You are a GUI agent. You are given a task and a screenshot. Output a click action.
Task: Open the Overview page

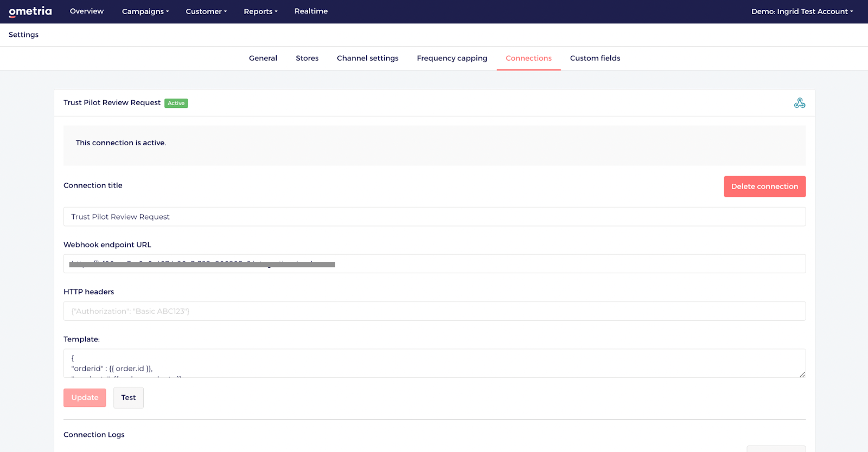(x=87, y=11)
